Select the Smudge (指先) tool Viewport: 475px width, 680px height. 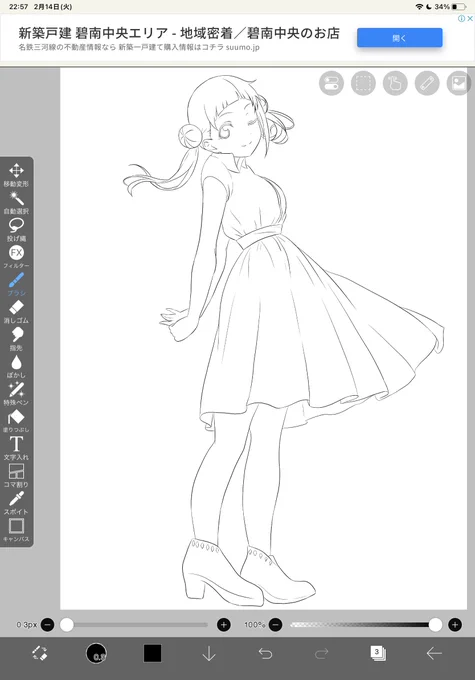click(x=16, y=339)
